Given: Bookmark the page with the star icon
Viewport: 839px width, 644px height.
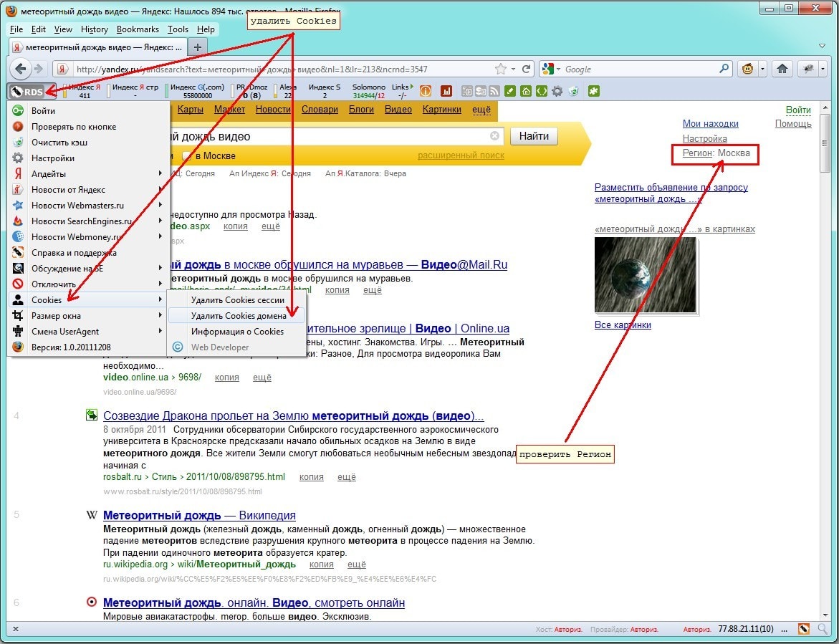Looking at the screenshot, I should pos(501,69).
